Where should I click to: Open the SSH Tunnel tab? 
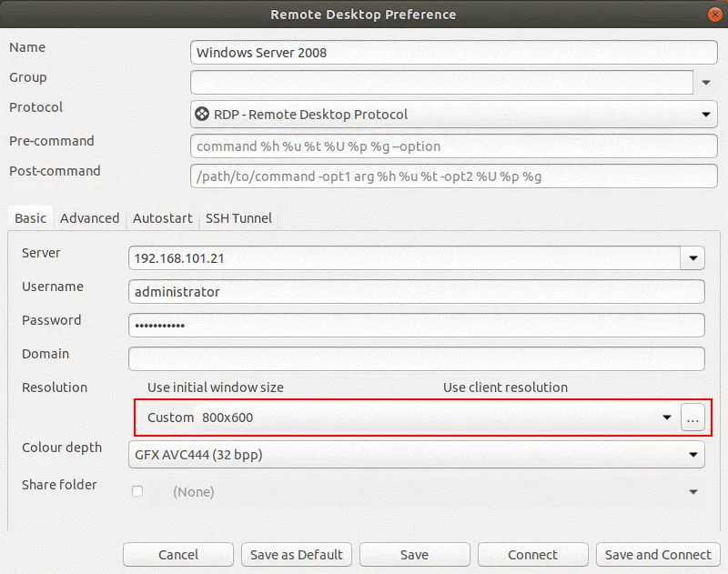tap(238, 218)
